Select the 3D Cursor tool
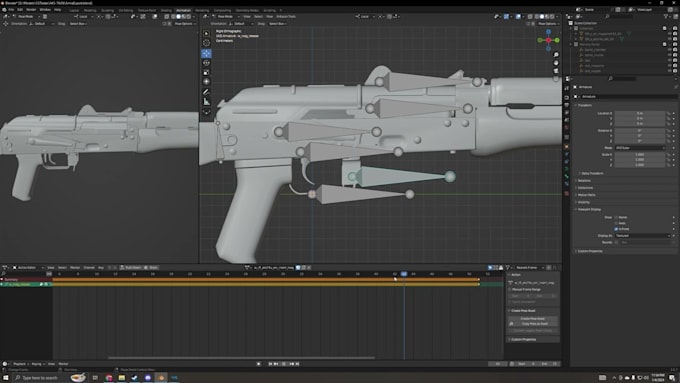This screenshot has height=383, width=680. coord(206,43)
